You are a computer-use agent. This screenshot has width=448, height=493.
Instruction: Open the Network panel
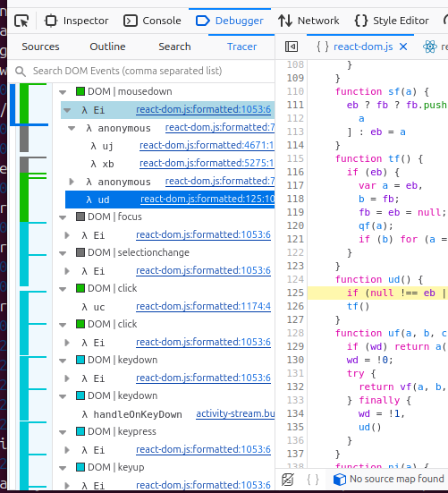click(309, 21)
